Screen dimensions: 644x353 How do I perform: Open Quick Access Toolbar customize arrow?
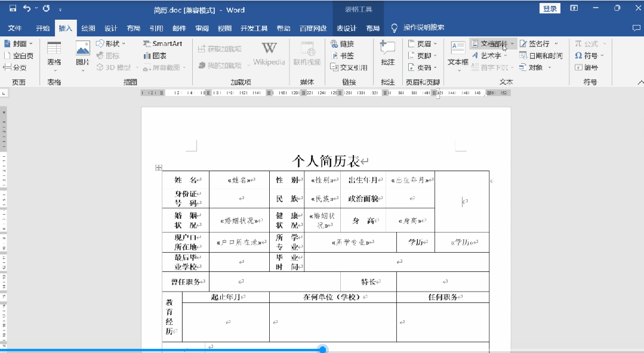click(x=60, y=10)
